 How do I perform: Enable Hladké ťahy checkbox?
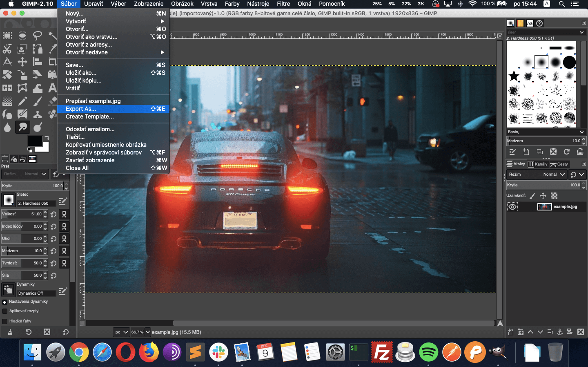click(x=5, y=321)
